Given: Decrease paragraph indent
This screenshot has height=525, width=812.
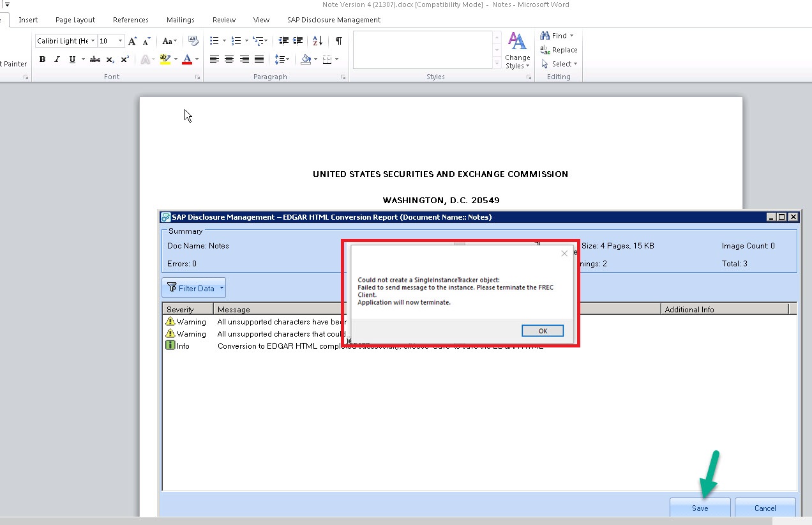Looking at the screenshot, I should [x=284, y=41].
